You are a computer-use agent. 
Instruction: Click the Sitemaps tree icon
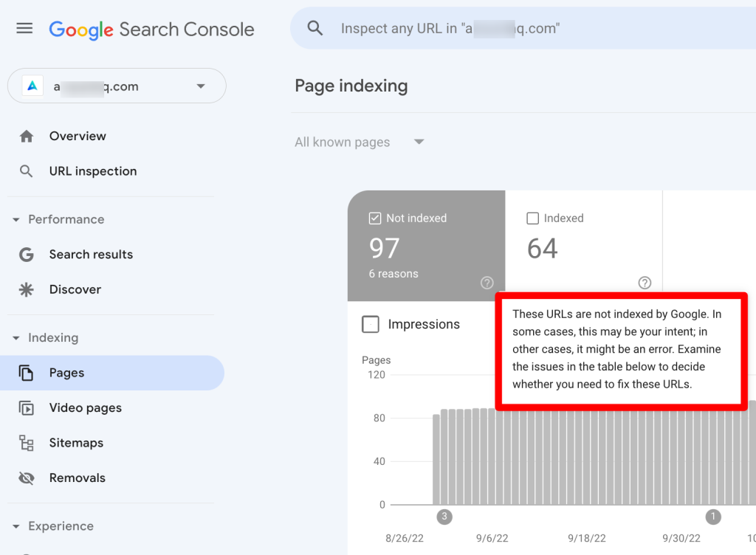click(26, 443)
